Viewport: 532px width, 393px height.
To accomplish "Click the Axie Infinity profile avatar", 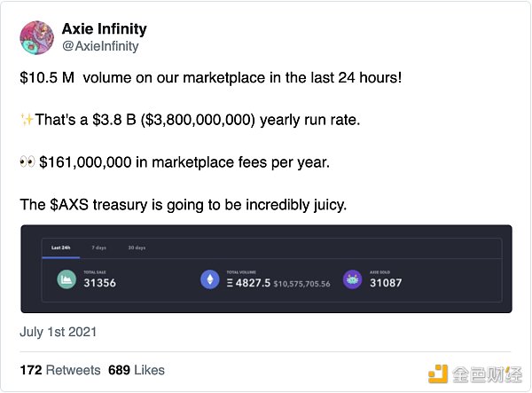I will (35, 37).
